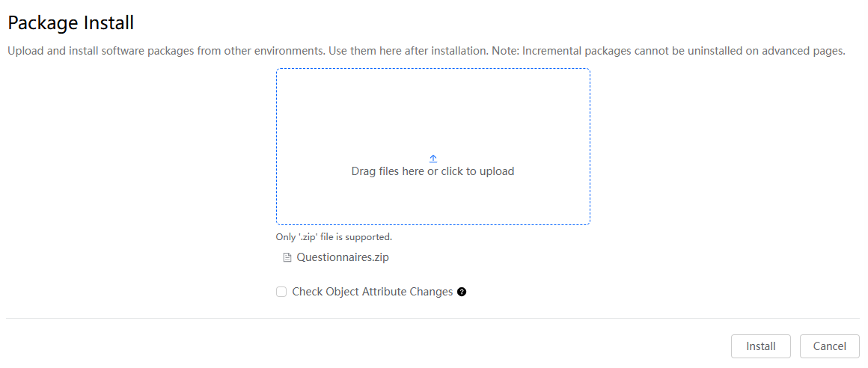Click the 'Note: Incremental packages' sentence
The height and width of the screenshot is (368, 868).
pos(670,52)
